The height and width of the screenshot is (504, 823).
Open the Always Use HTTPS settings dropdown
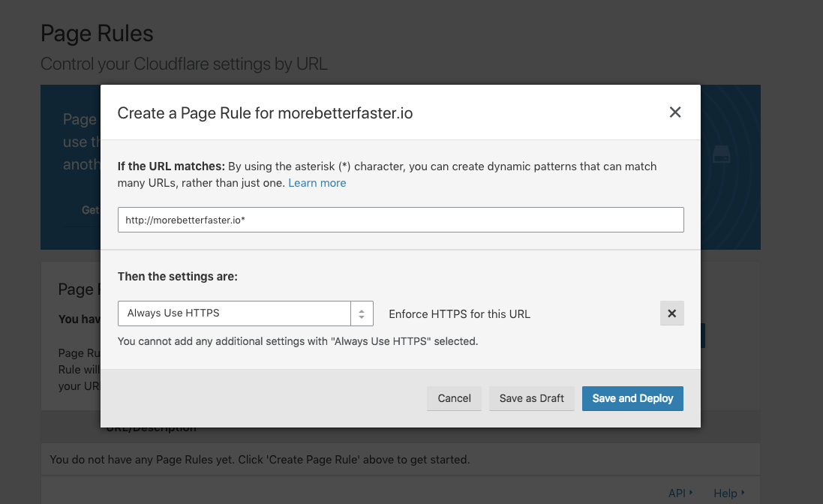click(x=245, y=313)
